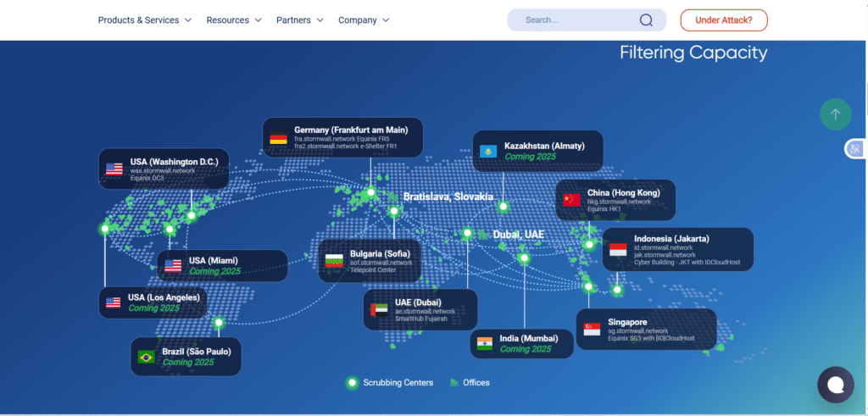Viewport: 868px width, 416px height.
Task: Click the Offices legend item
Action: click(470, 383)
